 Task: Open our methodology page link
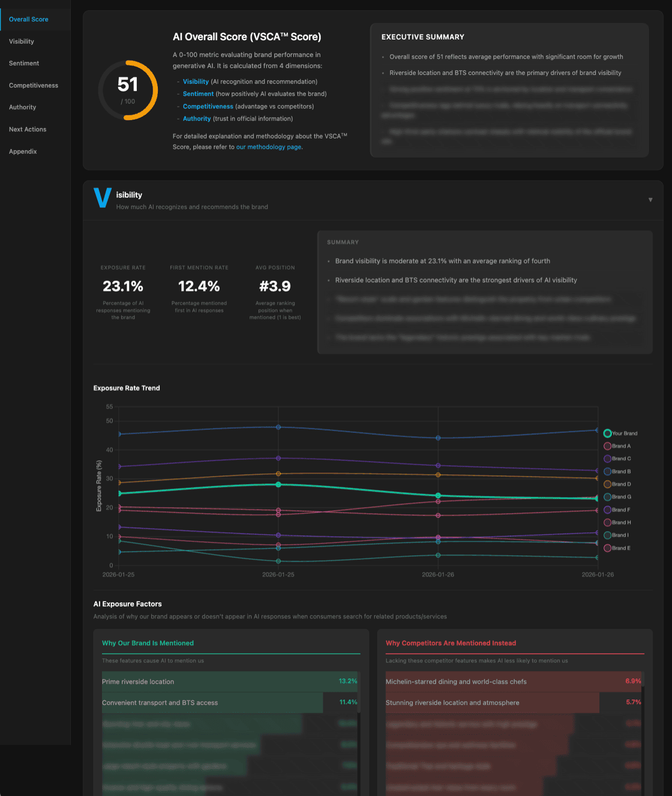[268, 146]
